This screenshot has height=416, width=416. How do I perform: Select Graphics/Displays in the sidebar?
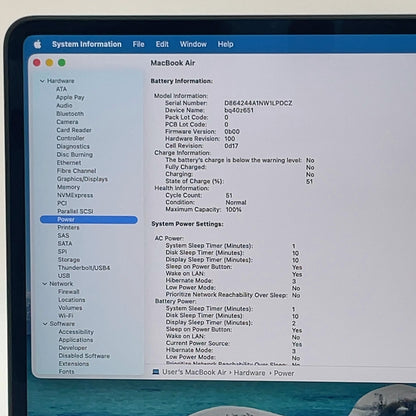pyautogui.click(x=82, y=179)
